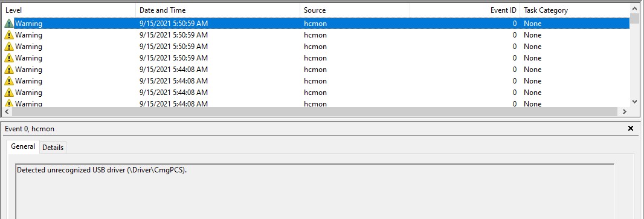This screenshot has width=644, height=219.
Task: Sort by the Level column header
Action: tap(69, 10)
